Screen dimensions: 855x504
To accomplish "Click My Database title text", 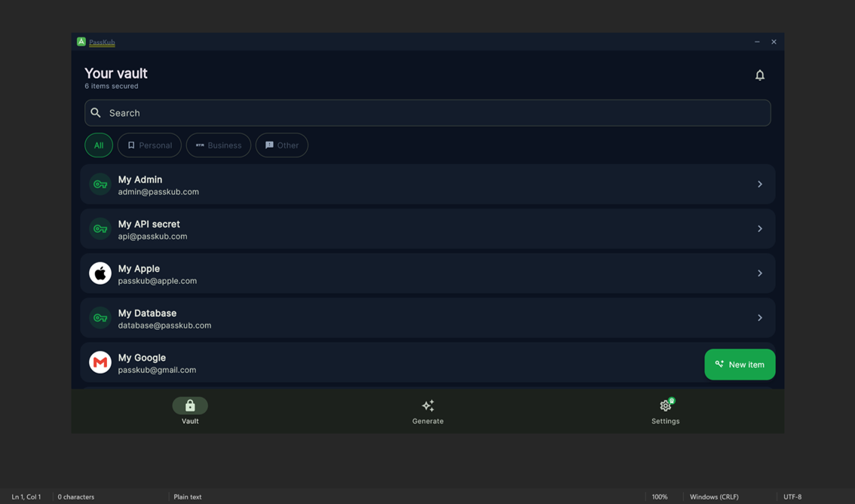I will (x=147, y=313).
